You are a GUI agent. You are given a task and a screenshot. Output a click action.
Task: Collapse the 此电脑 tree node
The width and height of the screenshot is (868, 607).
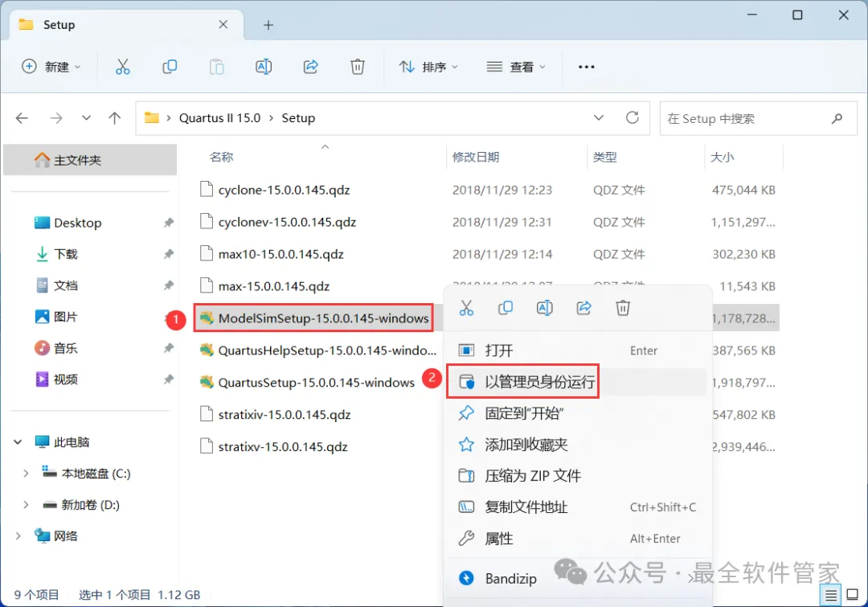coord(18,442)
